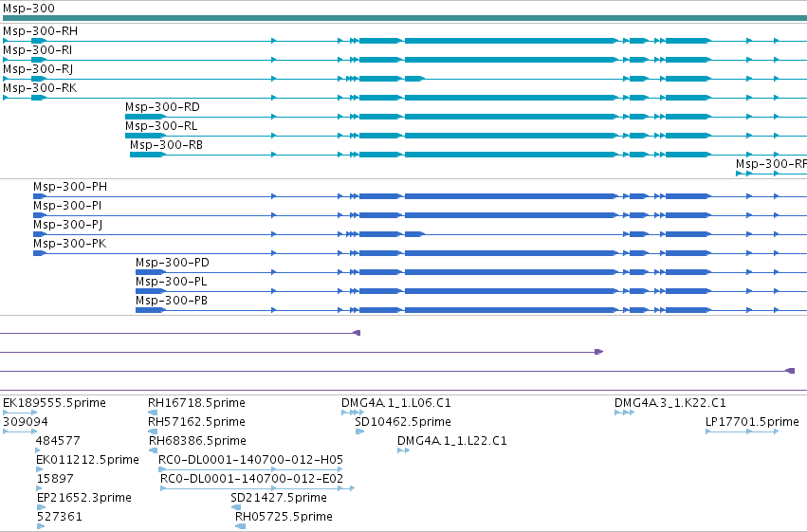
Task: Click the RC0-DL0001-140700-012-E02 label
Action: (251, 479)
